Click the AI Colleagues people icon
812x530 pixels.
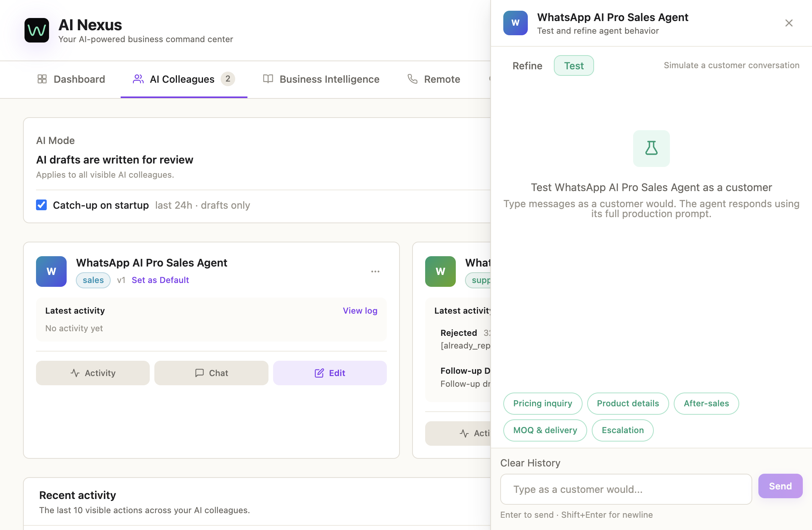tap(138, 79)
